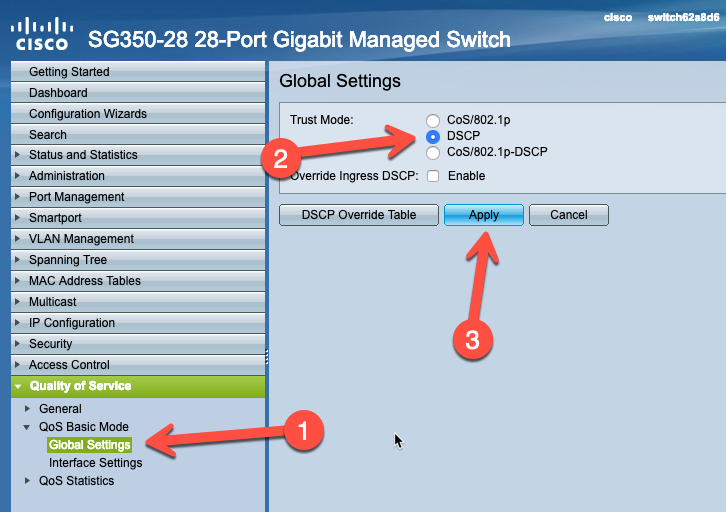726x512 pixels.
Task: Select the QoS Basic Mode item
Action: click(84, 427)
